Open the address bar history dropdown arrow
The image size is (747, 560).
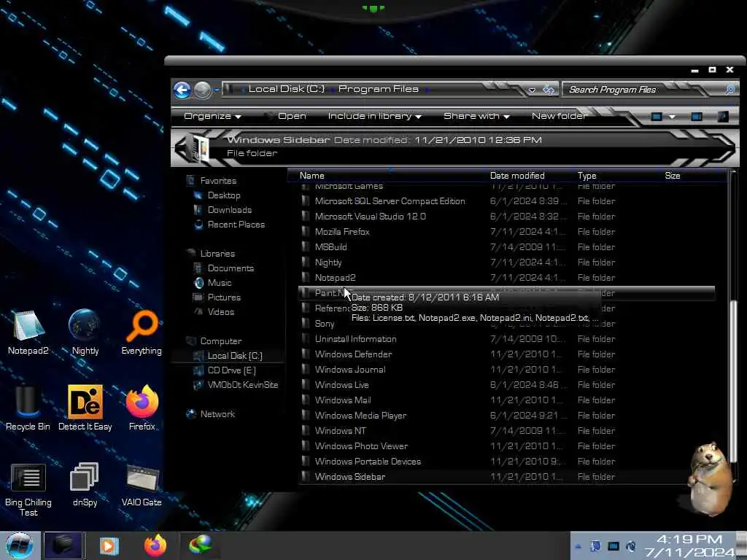click(532, 90)
